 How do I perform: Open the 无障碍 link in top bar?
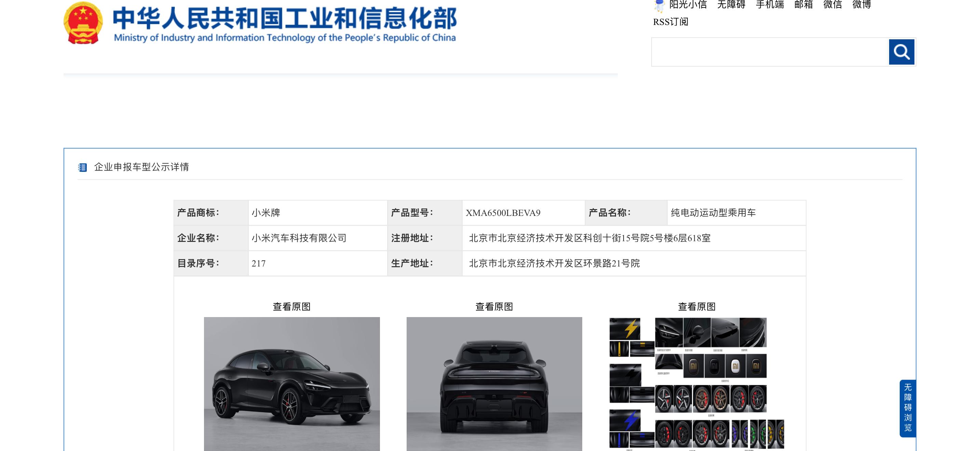point(731,4)
